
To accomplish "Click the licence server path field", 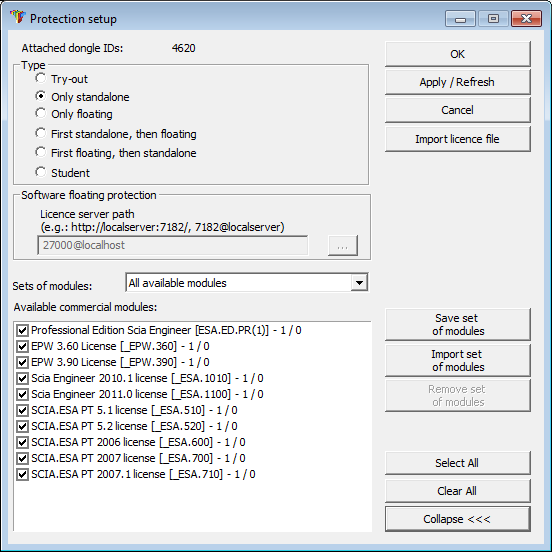I will pyautogui.click(x=172, y=245).
